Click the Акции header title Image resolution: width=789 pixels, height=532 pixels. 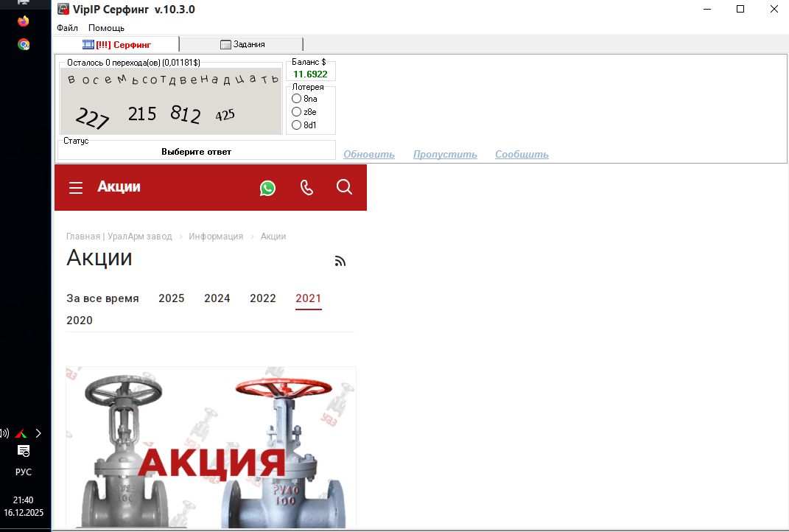pyautogui.click(x=119, y=186)
